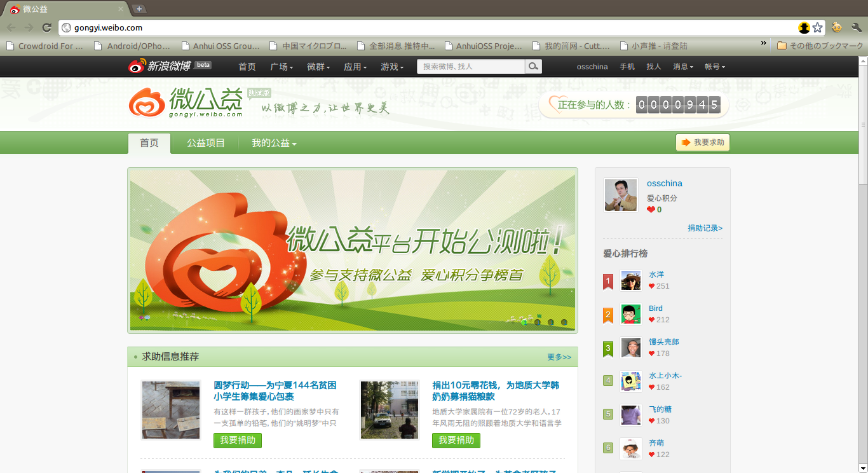Click the avatar of Bird

631,314
